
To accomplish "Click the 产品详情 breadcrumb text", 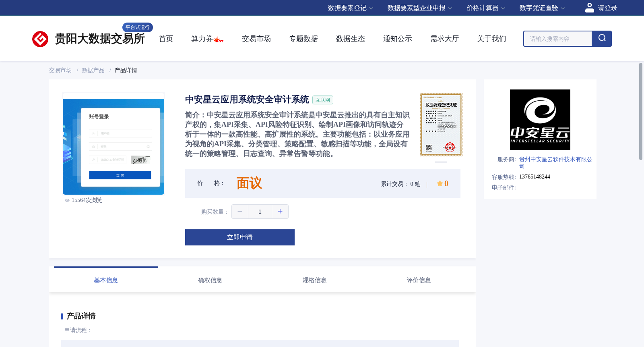I will [126, 71].
